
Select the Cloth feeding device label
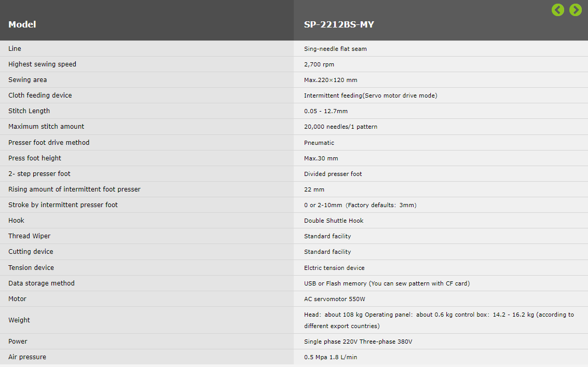click(40, 96)
